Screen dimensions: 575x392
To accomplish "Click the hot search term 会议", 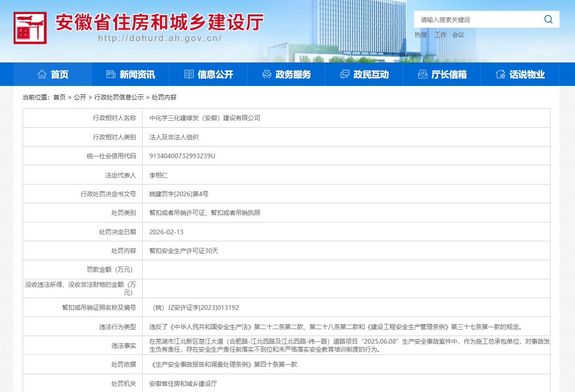I will 458,35.
